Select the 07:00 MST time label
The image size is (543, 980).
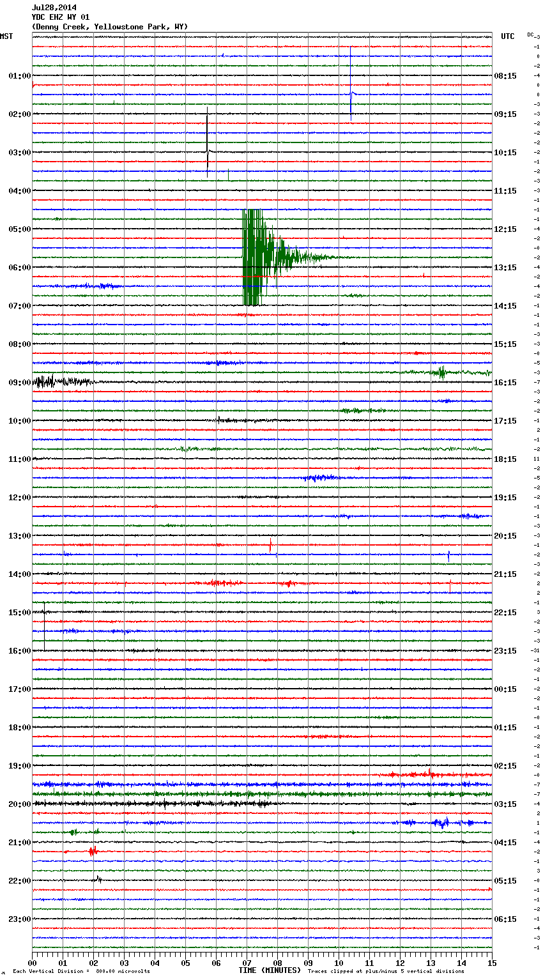point(20,306)
